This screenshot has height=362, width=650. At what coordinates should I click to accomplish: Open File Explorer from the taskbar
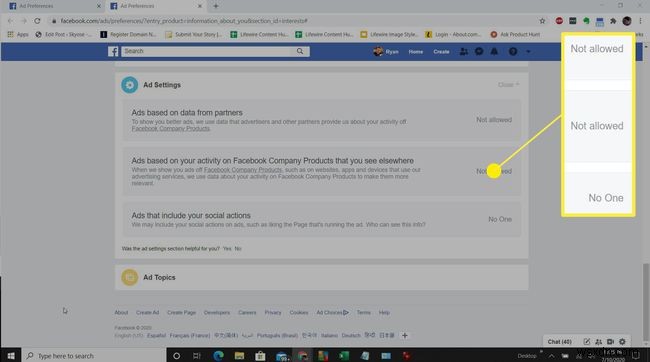click(x=239, y=356)
